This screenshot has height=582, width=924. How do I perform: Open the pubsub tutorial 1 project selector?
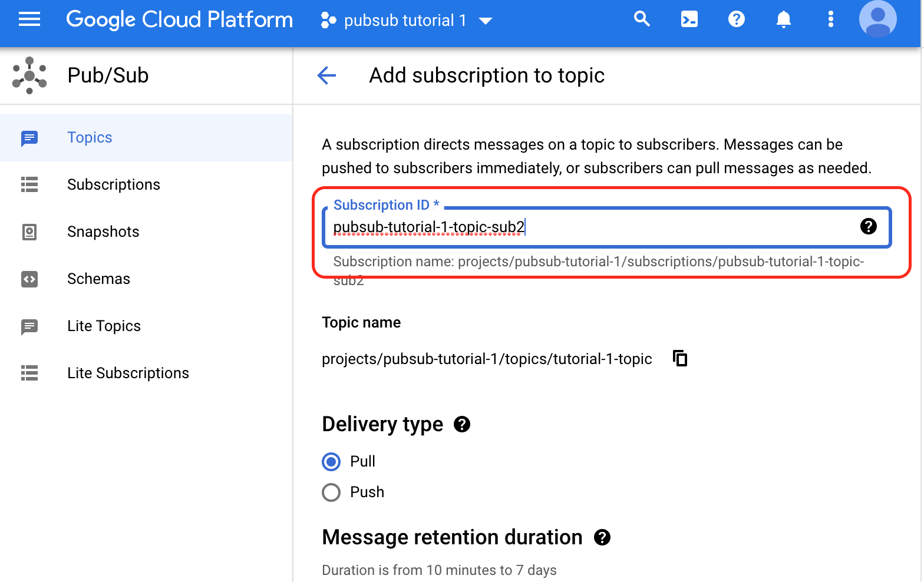pos(406,21)
